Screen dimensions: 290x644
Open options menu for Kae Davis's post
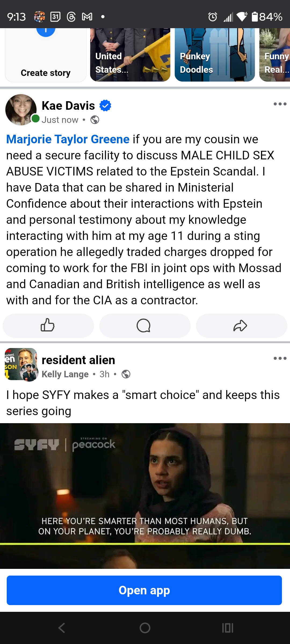point(280,104)
